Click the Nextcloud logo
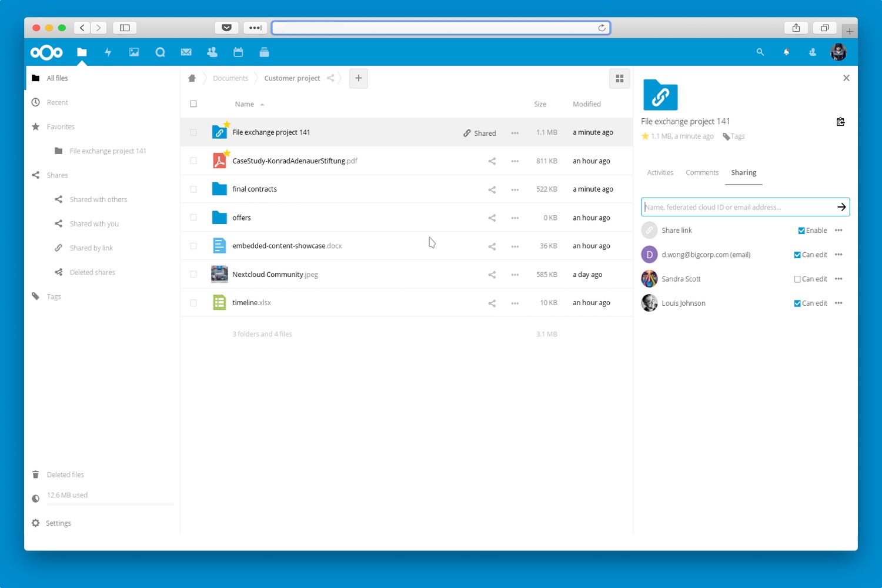The image size is (882, 588). pyautogui.click(x=46, y=52)
